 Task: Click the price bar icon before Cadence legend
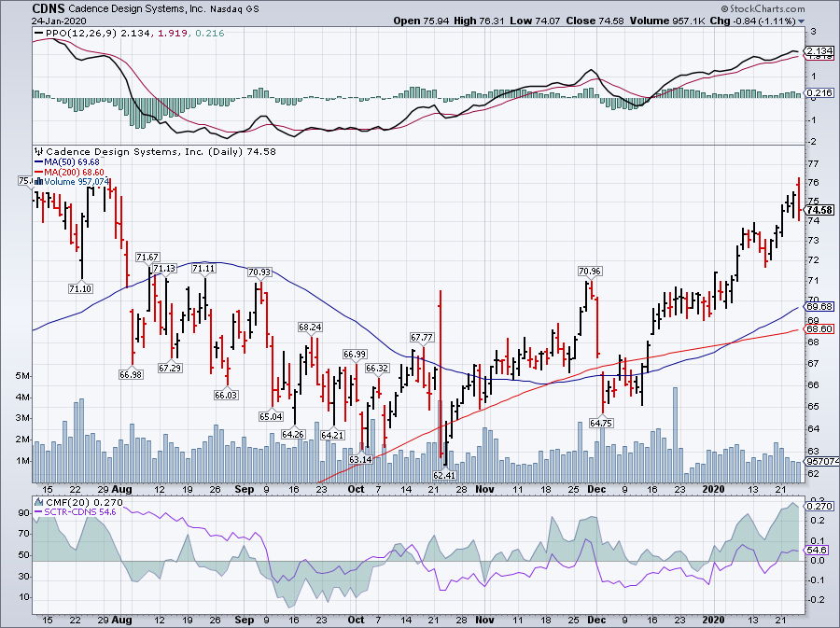coord(39,151)
